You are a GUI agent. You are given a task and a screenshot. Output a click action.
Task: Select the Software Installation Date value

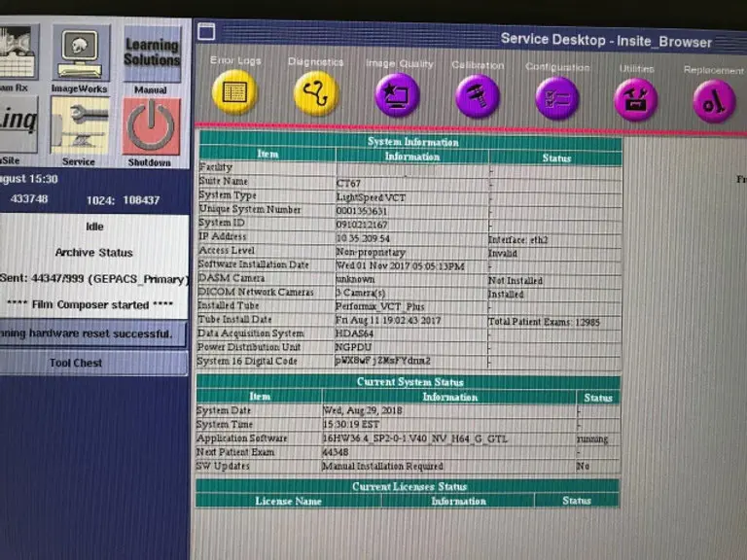pyautogui.click(x=400, y=265)
